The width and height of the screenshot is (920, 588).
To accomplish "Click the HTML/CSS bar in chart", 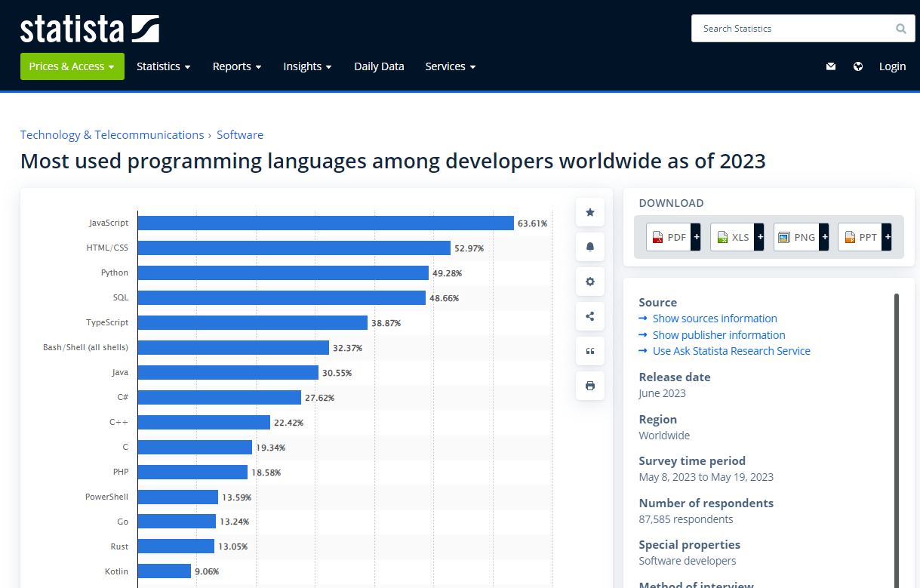I will pos(294,248).
